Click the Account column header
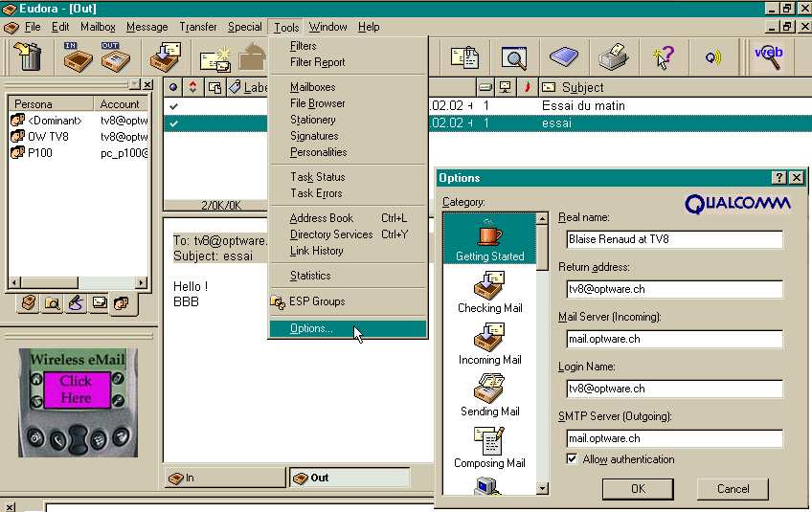This screenshot has width=812, height=512. pos(122,104)
